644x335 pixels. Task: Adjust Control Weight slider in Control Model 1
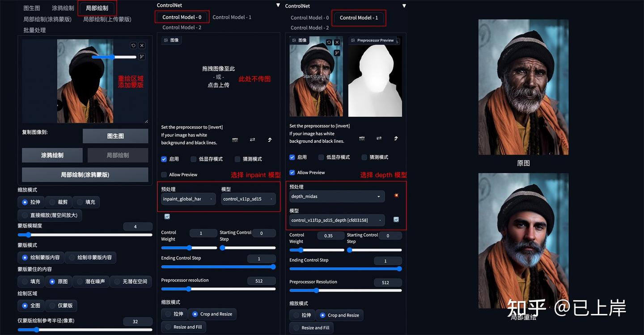[317, 250]
